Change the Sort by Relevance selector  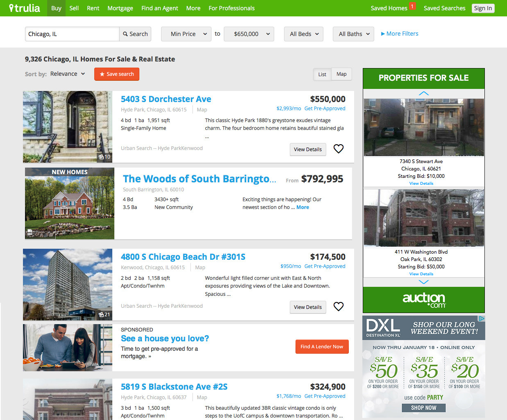(x=68, y=74)
